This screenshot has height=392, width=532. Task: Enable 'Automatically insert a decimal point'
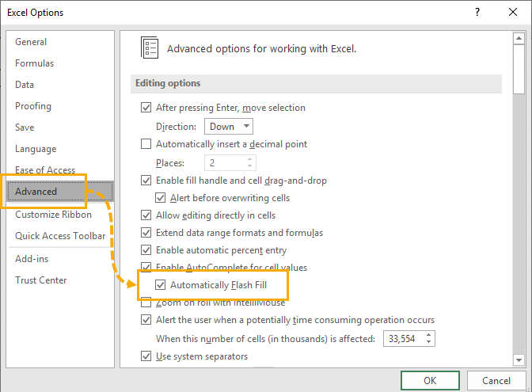146,144
